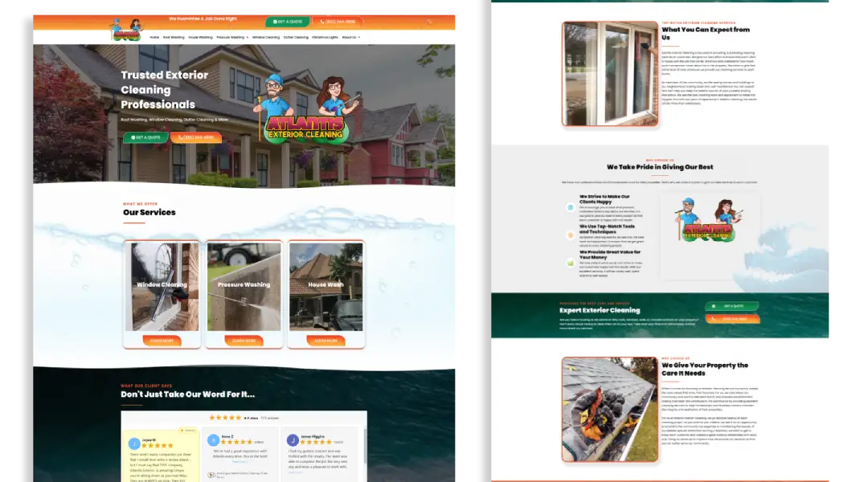Click James Higgins' reviewer avatar
This screenshot has width=868, height=482.
tap(293, 440)
